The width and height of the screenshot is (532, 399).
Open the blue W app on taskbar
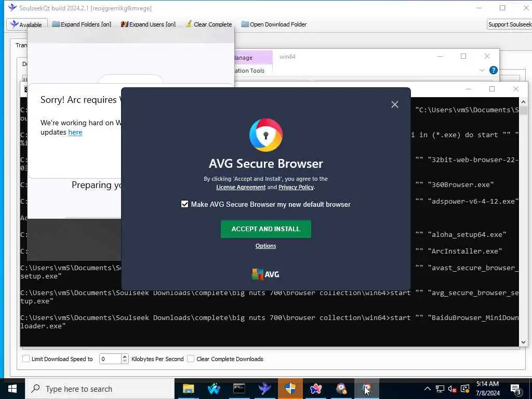point(214,389)
